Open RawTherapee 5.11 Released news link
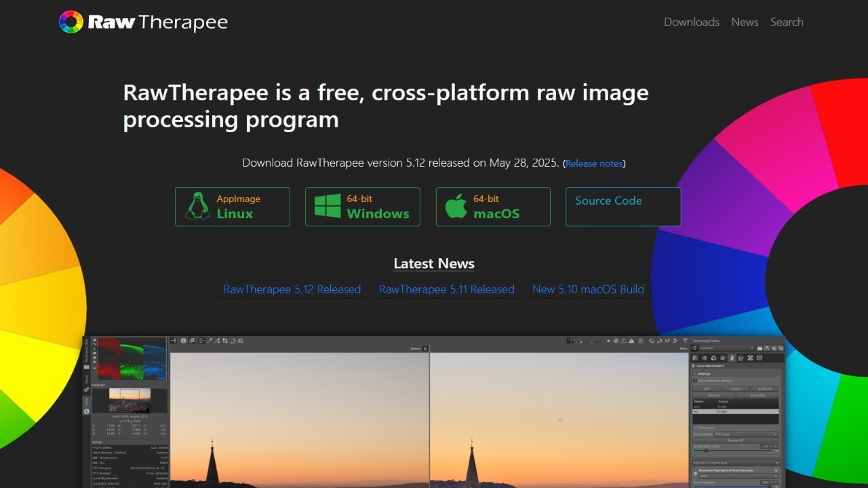Image resolution: width=868 pixels, height=488 pixels. tap(447, 289)
